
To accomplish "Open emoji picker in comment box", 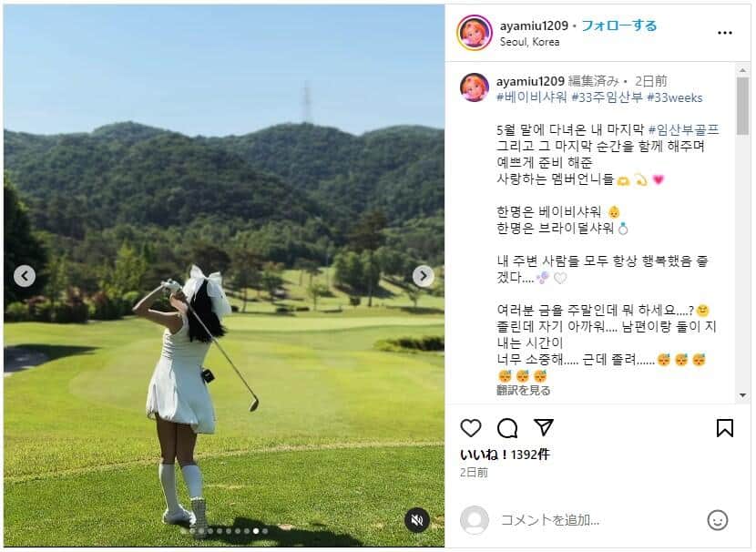I will click(718, 520).
